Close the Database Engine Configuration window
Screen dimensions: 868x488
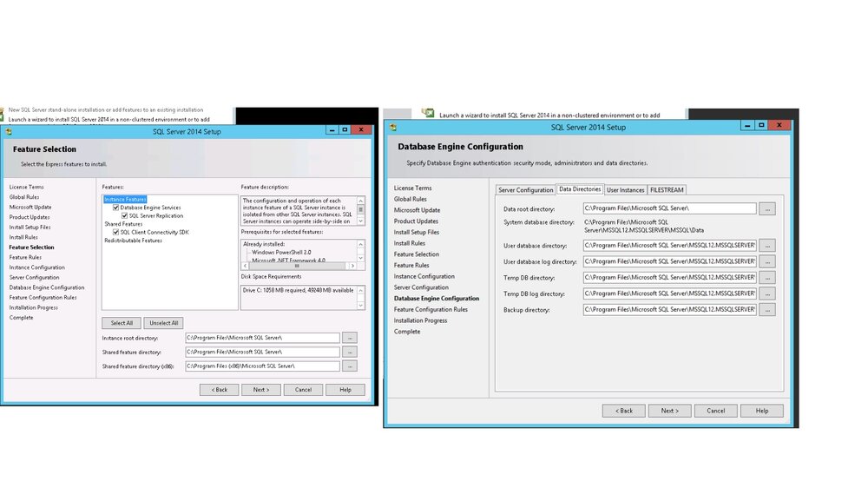[x=779, y=125]
